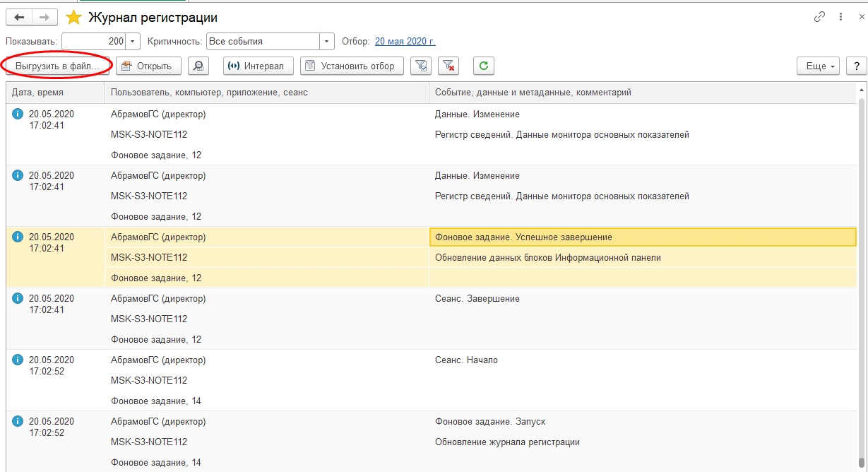The width and height of the screenshot is (868, 472).
Task: Click the Показывать number input field
Action: click(94, 42)
